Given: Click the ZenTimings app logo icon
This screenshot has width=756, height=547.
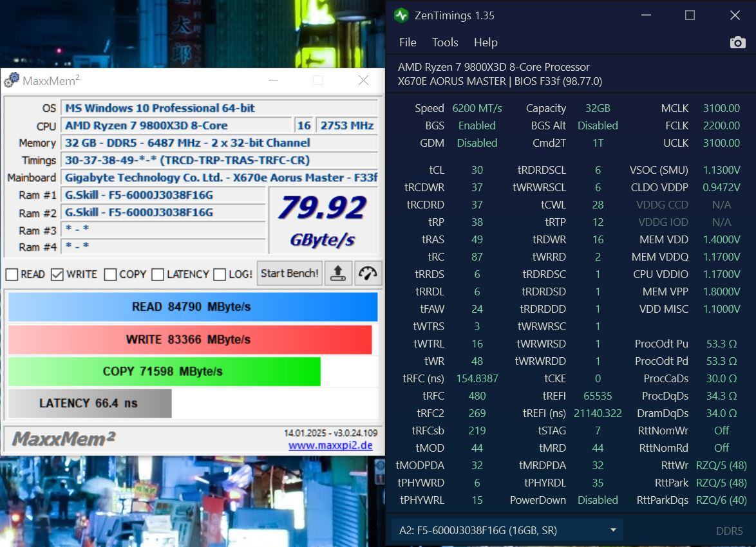Looking at the screenshot, I should point(401,15).
